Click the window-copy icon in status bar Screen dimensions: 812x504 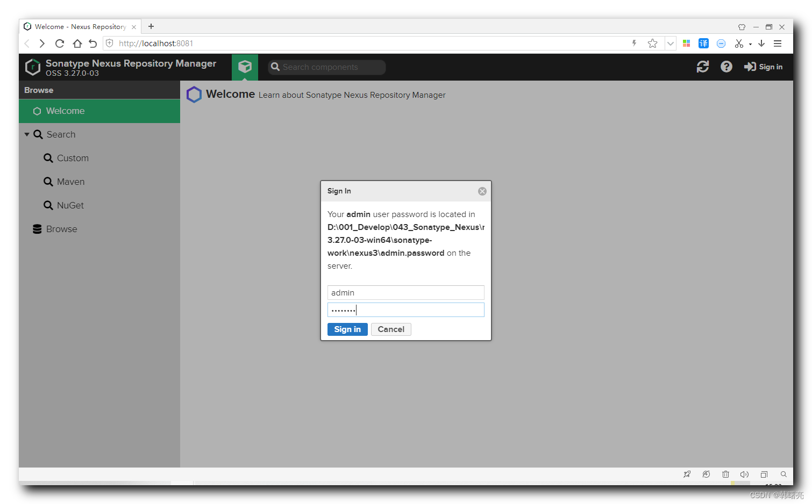coord(764,474)
